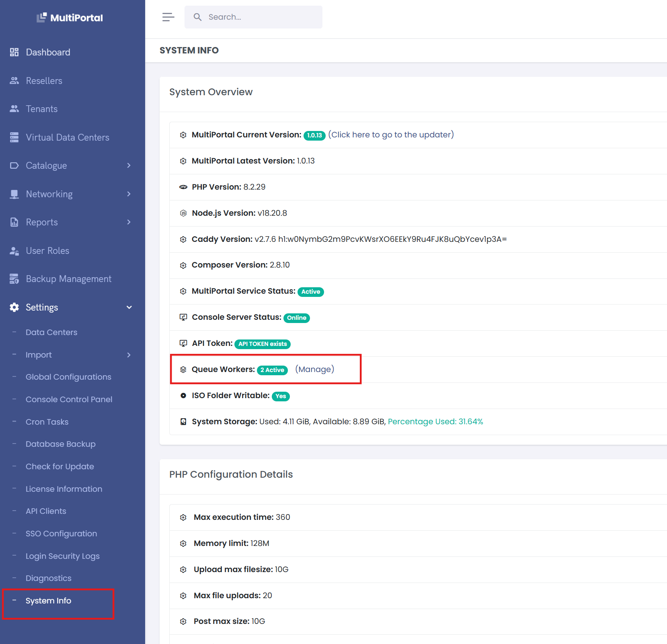Click the gear icon next to PHP Version

pyautogui.click(x=183, y=187)
